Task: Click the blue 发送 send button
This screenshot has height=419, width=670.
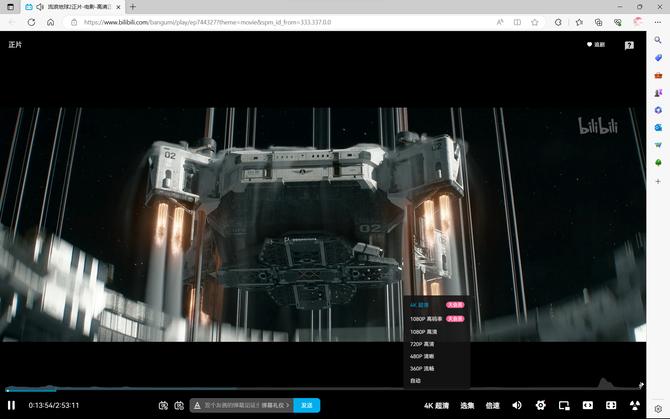Action: [307, 405]
